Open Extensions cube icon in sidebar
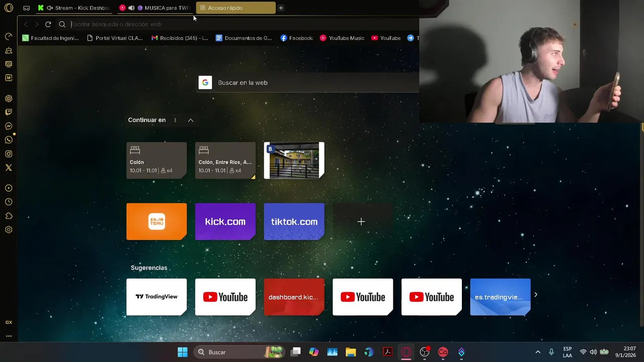 click(x=9, y=216)
